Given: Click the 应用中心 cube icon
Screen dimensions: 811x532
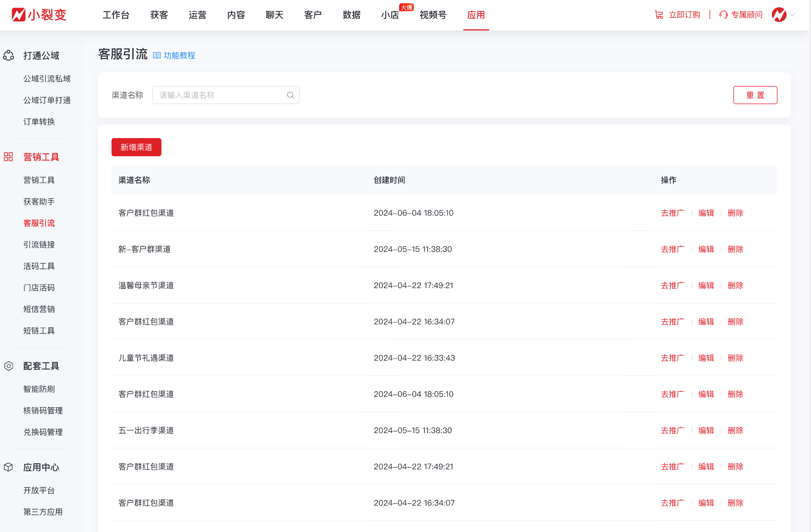Looking at the screenshot, I should tap(9, 467).
